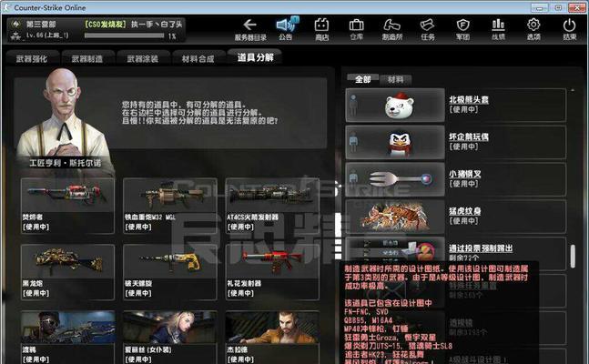The height and width of the screenshot is (364, 589).
Task: Go back to the server list (服务器目录)
Action: (x=250, y=29)
